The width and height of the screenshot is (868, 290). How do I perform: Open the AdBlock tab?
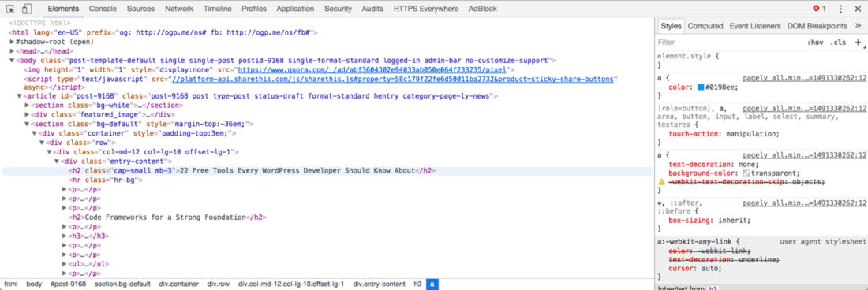coord(483,9)
